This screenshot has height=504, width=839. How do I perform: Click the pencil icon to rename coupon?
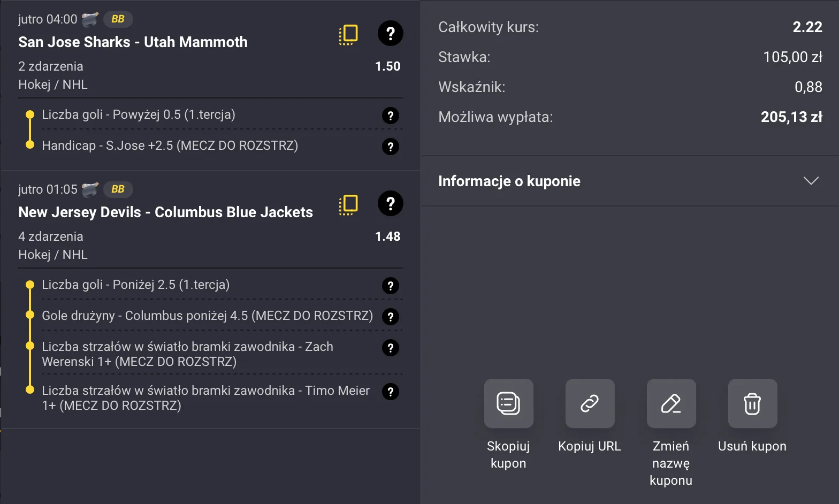(x=670, y=403)
